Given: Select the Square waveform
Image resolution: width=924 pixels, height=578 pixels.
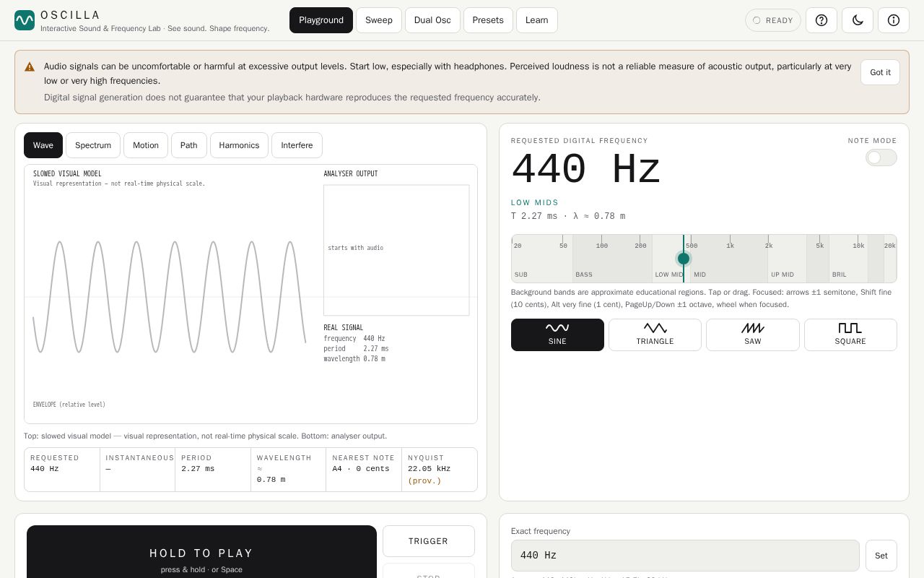Looking at the screenshot, I should pos(850,335).
